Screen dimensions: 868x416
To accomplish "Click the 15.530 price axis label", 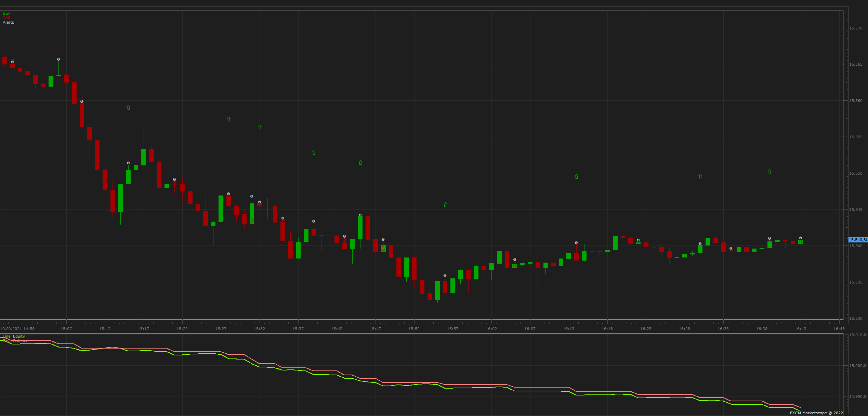I will pyautogui.click(x=856, y=318).
